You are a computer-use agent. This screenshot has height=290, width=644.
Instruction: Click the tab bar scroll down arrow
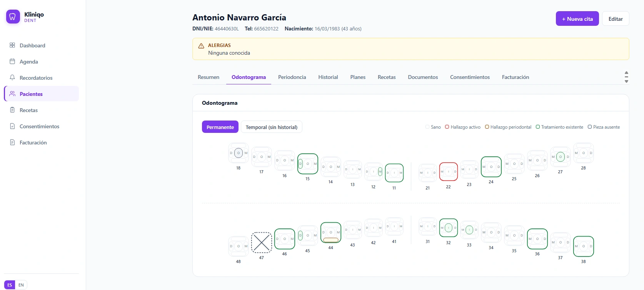tap(626, 81)
